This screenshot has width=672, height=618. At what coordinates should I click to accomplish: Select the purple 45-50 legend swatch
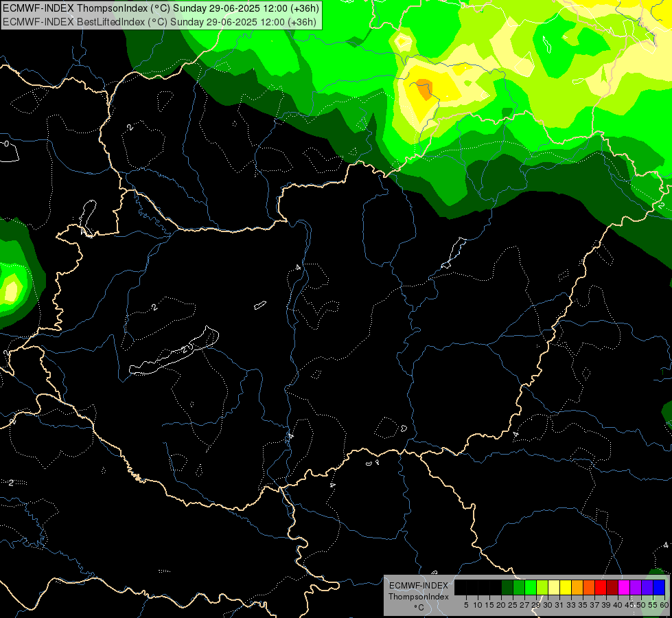(636, 588)
